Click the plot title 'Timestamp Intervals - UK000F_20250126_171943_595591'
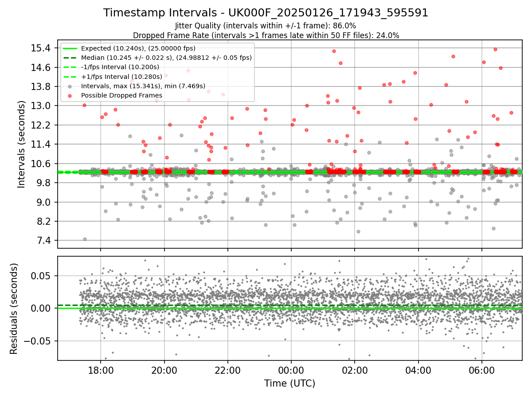 [266, 13]
